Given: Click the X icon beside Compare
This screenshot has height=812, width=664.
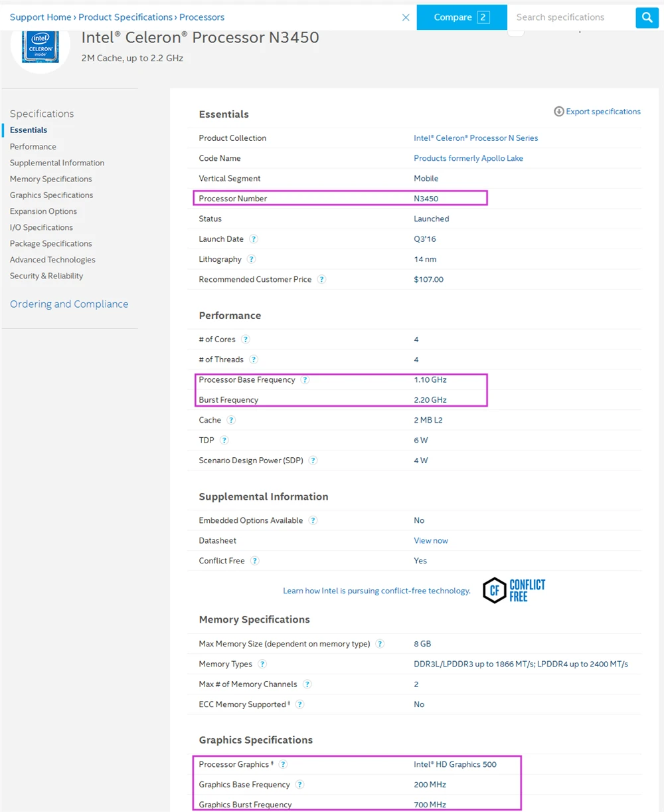Looking at the screenshot, I should (406, 17).
